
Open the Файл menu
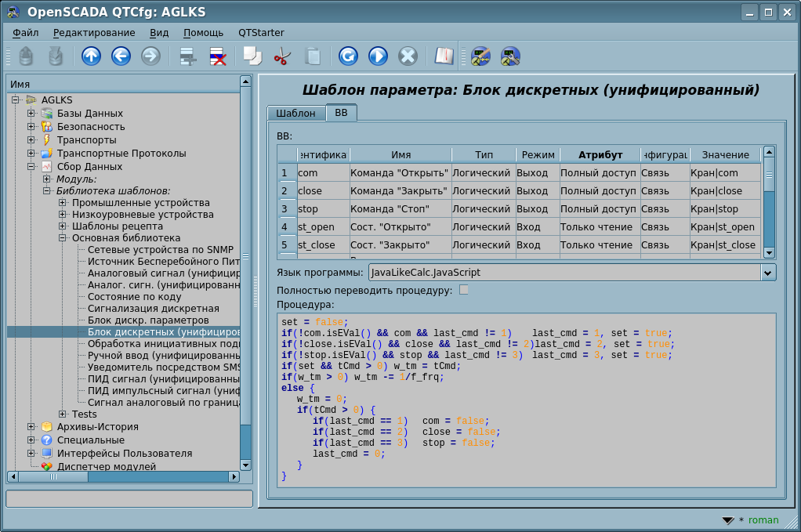(x=26, y=33)
